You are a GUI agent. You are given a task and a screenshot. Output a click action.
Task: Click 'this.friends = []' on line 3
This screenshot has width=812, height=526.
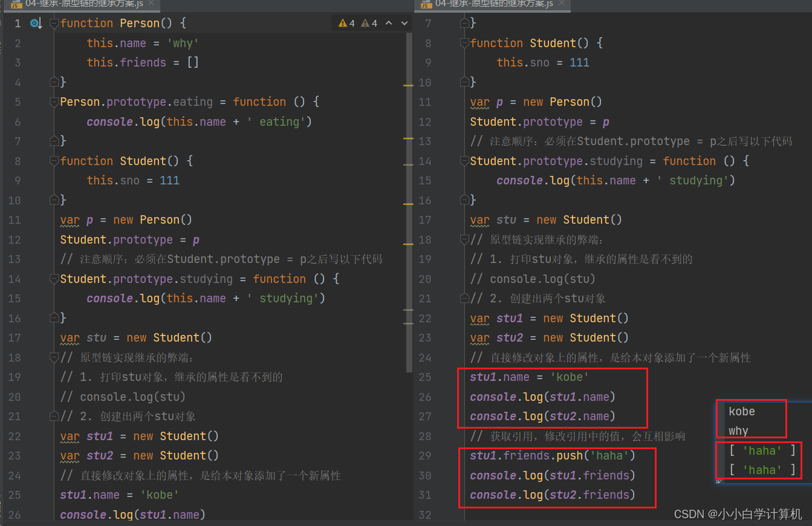143,62
